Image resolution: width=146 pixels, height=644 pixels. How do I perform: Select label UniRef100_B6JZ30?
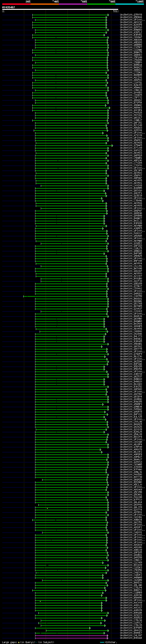click(131, 357)
